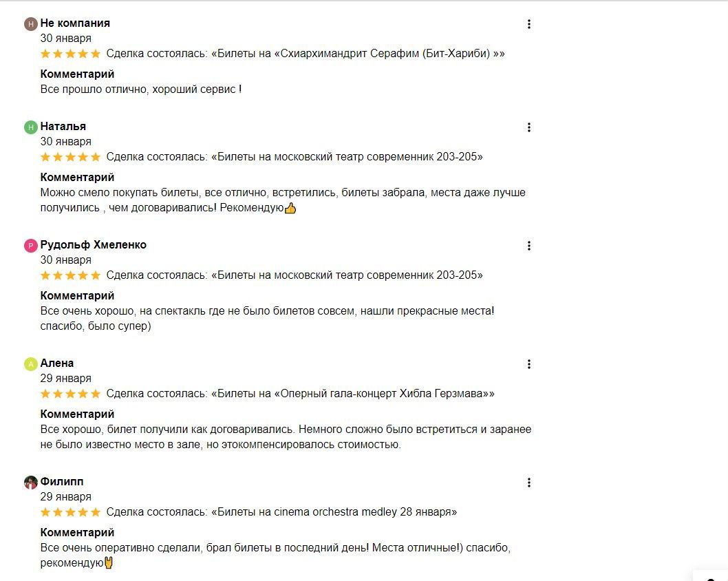Click Рудольф Хмеленко's pink avatar icon
Viewport: 728px width, 581px height.
coord(31,245)
